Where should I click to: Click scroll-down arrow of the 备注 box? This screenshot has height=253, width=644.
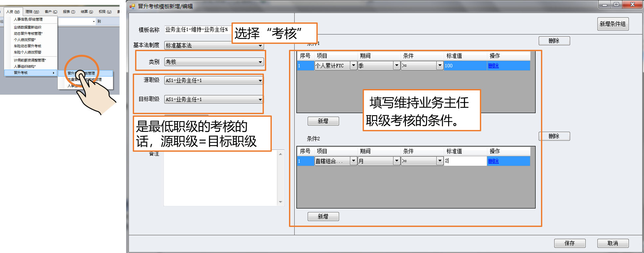280,202
